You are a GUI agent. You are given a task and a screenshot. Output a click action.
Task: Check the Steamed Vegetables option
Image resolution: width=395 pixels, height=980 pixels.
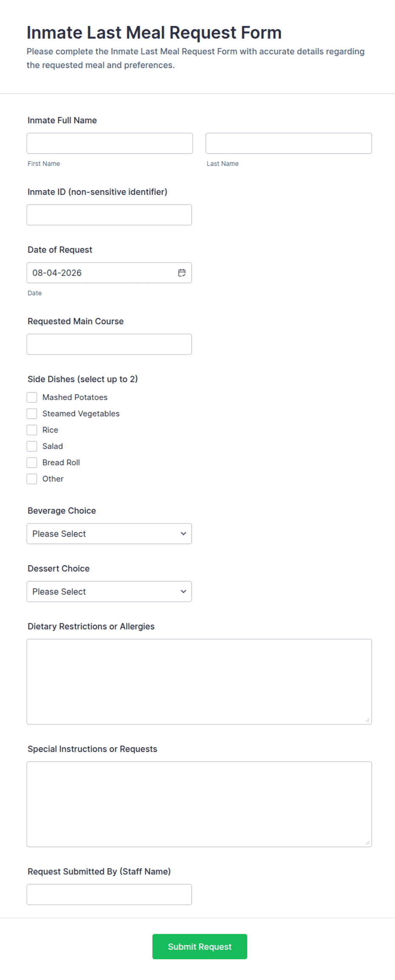pyautogui.click(x=32, y=414)
